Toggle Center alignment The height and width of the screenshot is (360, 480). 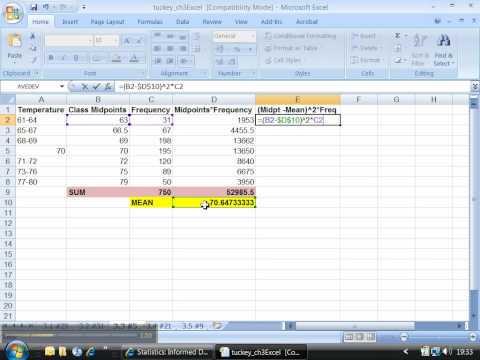pos(170,49)
